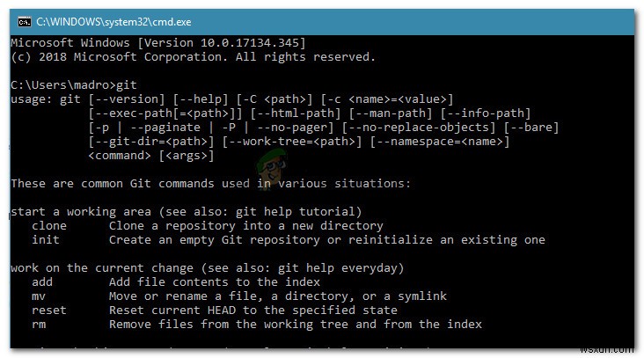This screenshot has height=358, width=644.
Task: Click the typed 'git' command at prompt
Action: [128, 84]
